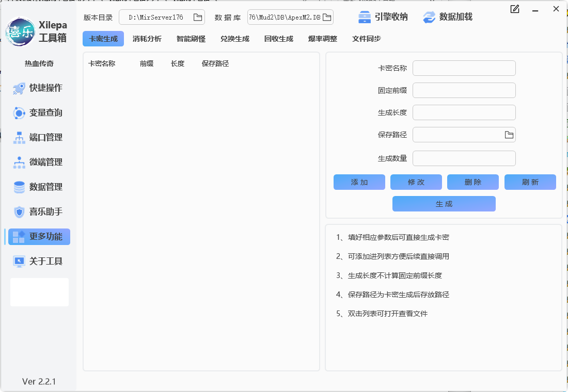Focus the 保存路径 input field
Screen dimensions: 568x392
tap(464, 135)
